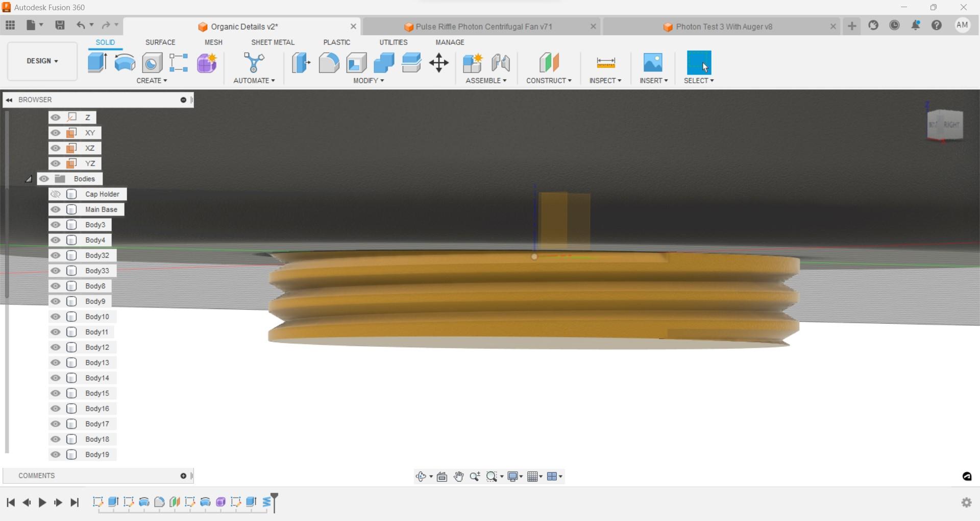Hide Body10 using its eye icon

tap(56, 317)
